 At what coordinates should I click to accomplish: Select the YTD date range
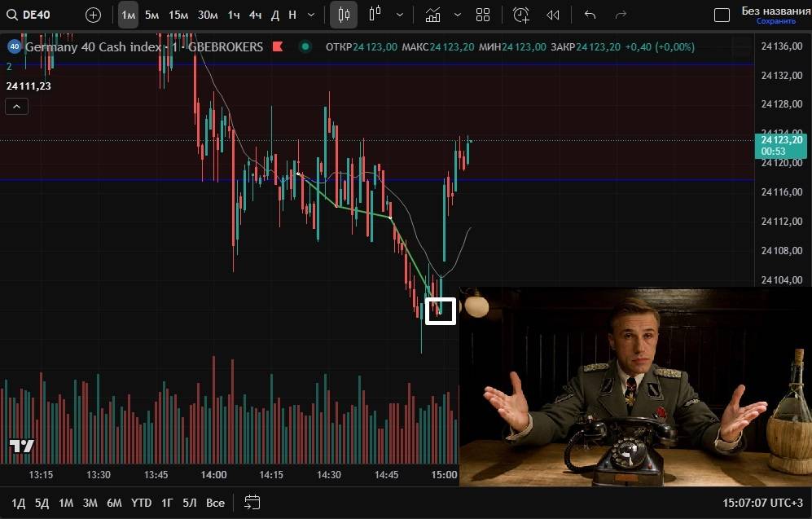pyautogui.click(x=141, y=503)
